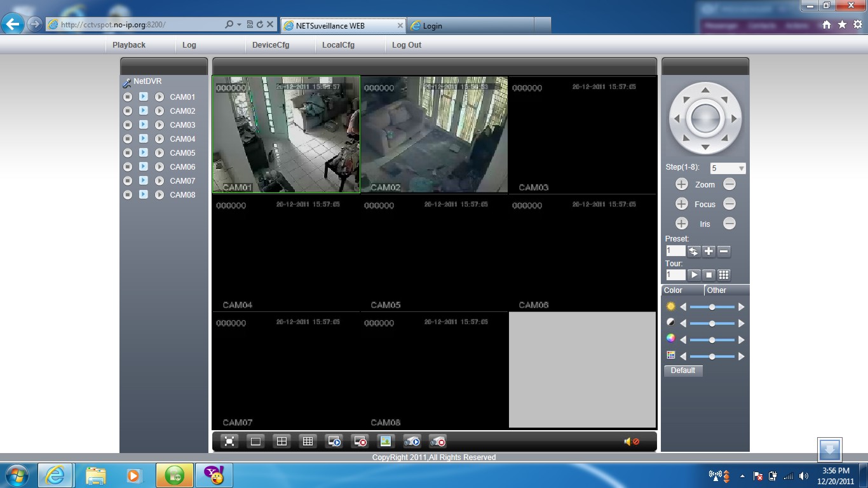Choose the four-channel split layout

coord(281,441)
